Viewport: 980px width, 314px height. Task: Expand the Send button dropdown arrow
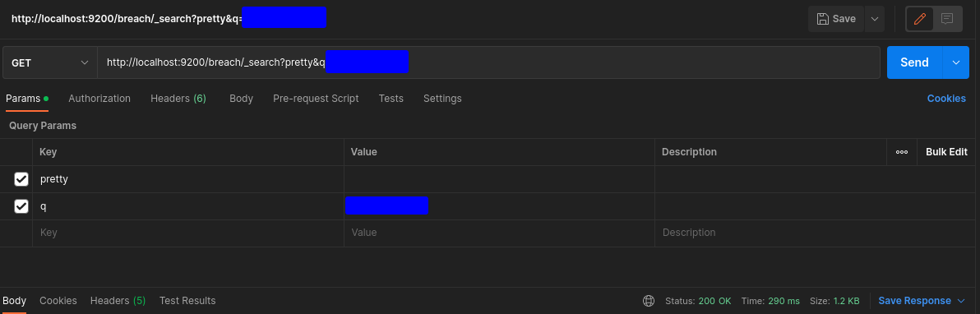(955, 62)
